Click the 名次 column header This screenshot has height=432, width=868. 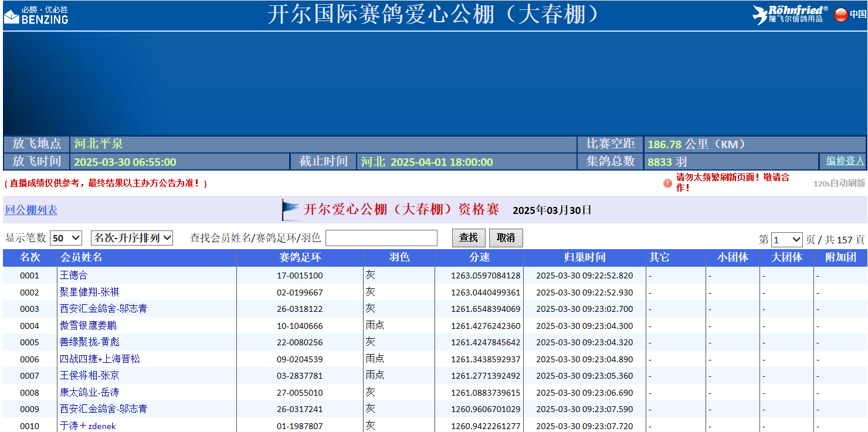(30, 257)
